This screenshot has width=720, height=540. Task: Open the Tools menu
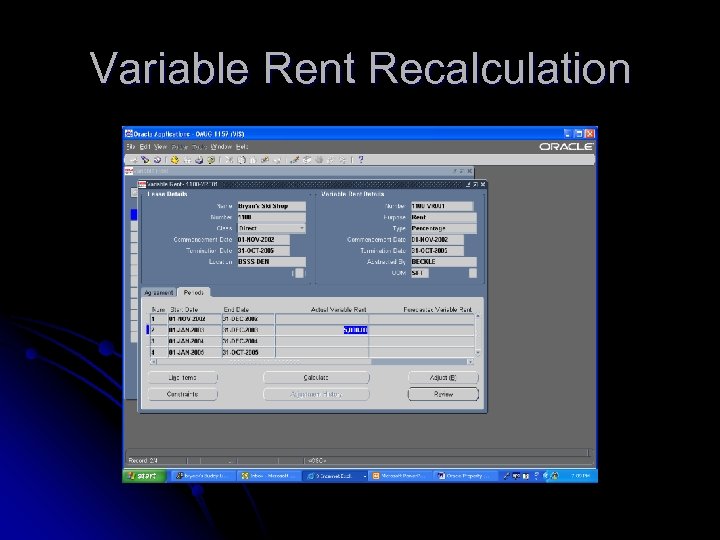coord(200,147)
